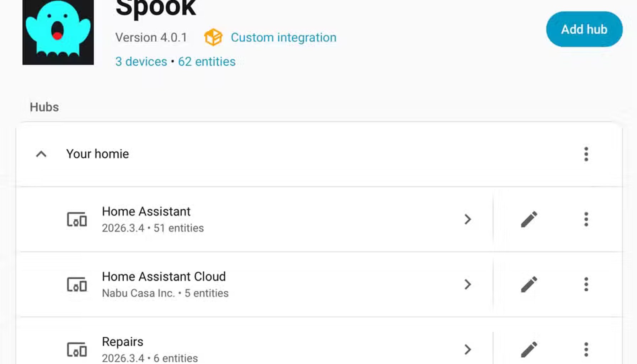Edit the Repairs device with pencil

(x=529, y=349)
